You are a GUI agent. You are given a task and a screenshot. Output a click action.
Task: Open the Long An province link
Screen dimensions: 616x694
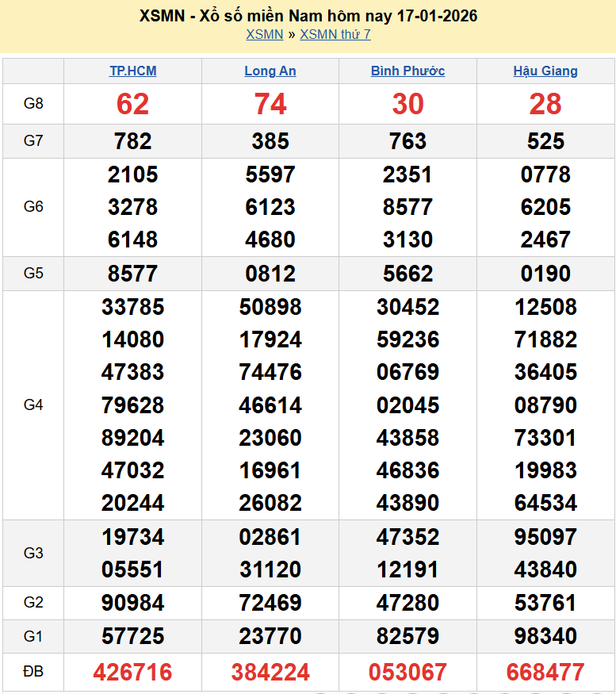click(270, 71)
